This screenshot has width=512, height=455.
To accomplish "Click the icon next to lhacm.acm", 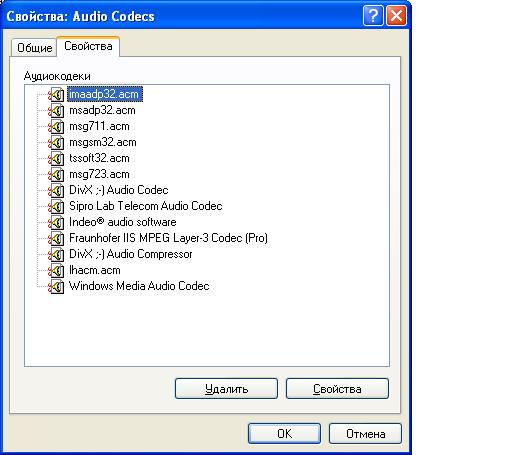I will (56, 271).
